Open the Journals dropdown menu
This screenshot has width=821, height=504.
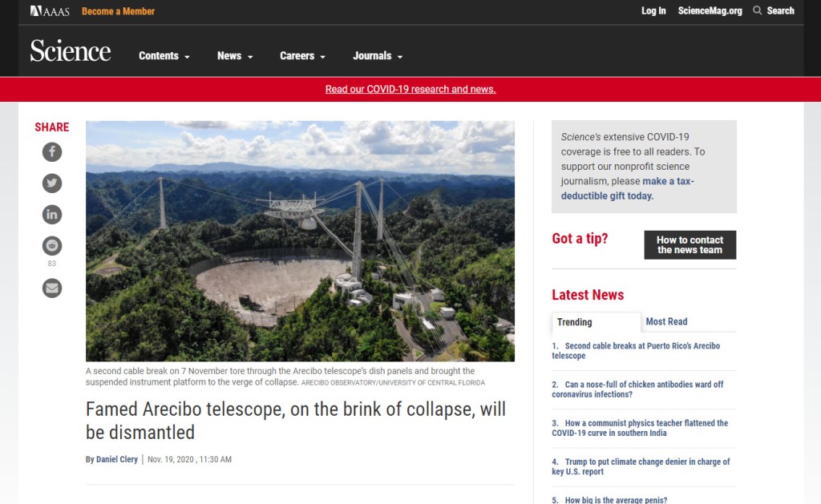pos(378,56)
